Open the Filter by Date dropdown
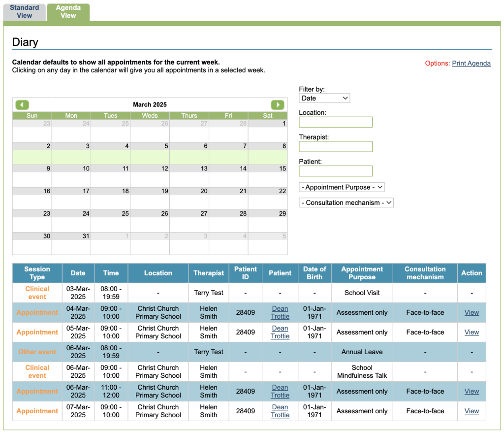504x433 pixels. tap(324, 98)
